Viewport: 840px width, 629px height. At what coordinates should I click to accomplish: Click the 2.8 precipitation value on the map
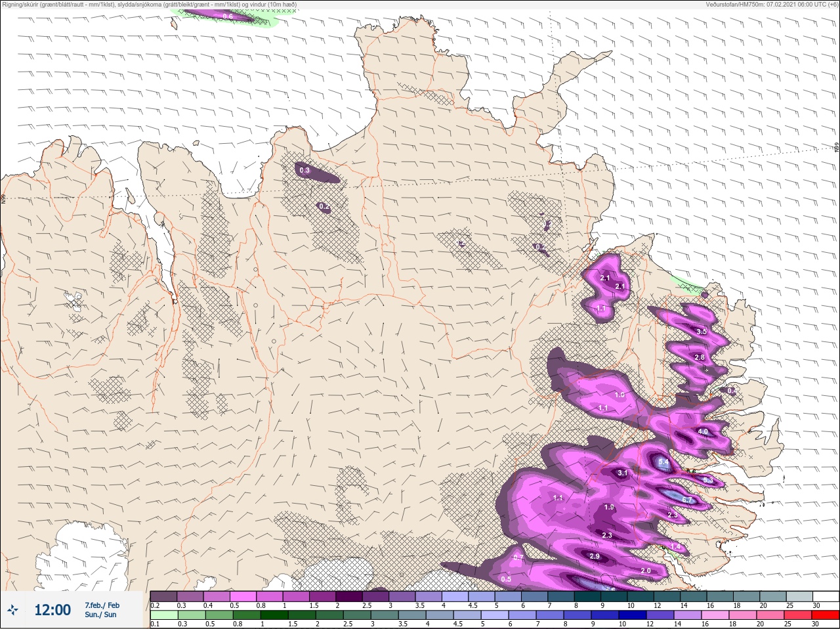(x=700, y=358)
